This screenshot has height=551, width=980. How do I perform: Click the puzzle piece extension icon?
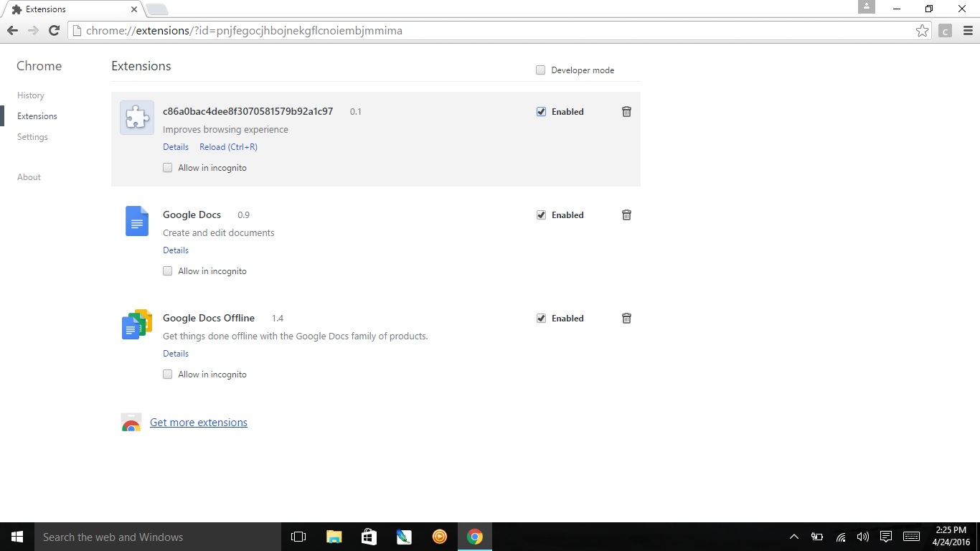point(137,118)
